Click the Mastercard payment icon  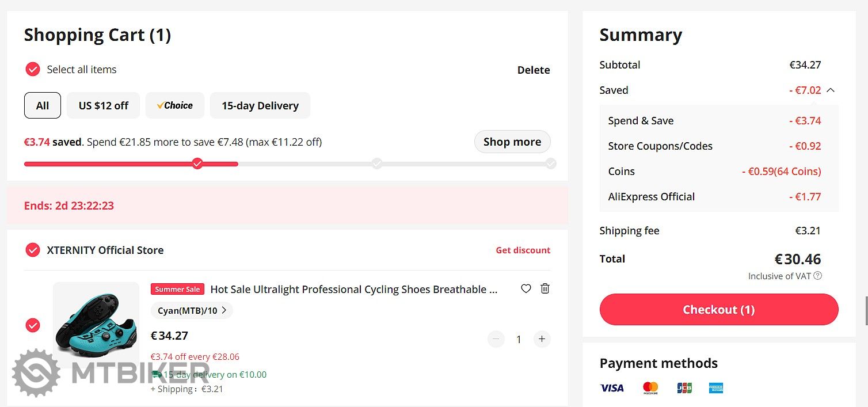pos(650,388)
